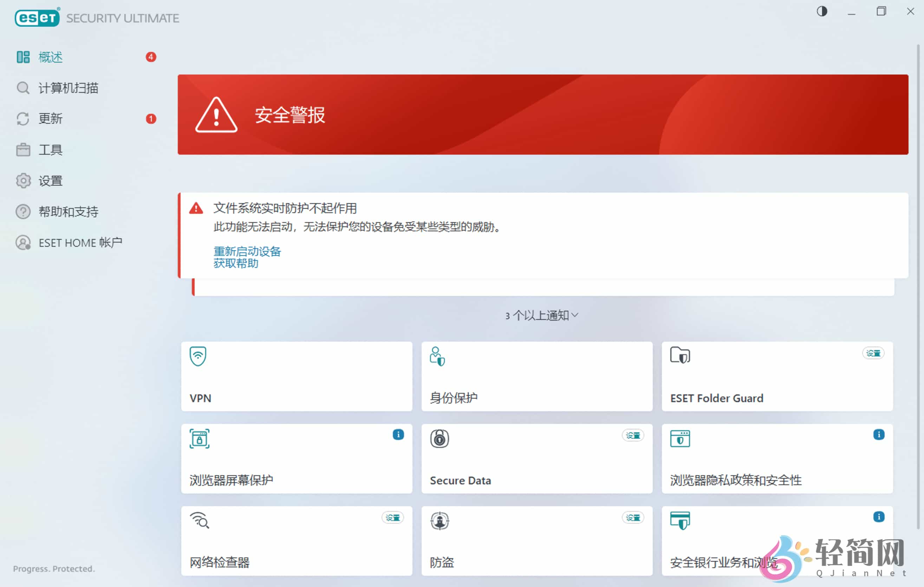Open the 网络检查器 tile
Viewport: 924px width, 587px height.
[297, 541]
